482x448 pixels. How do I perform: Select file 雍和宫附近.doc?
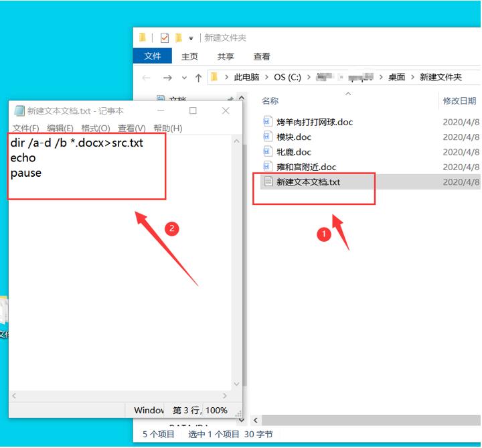(306, 167)
